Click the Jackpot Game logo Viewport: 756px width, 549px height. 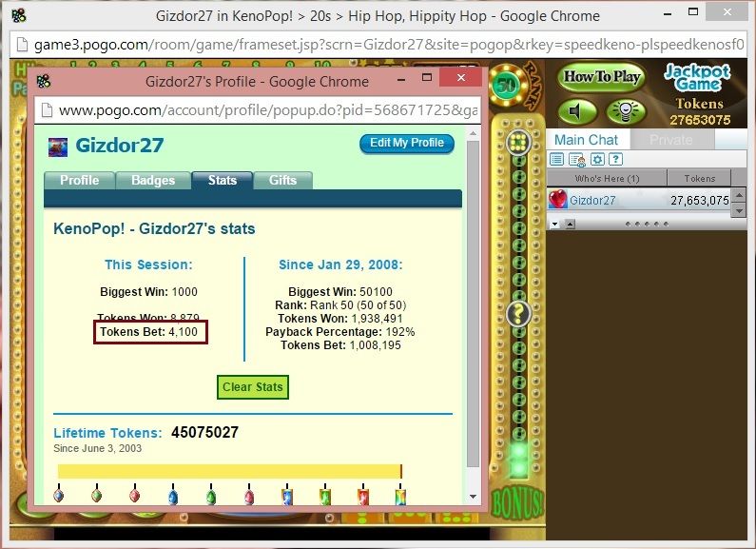coord(697,77)
